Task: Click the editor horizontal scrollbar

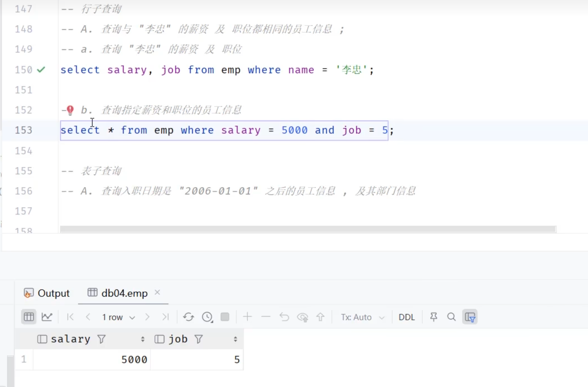Action: click(308, 229)
